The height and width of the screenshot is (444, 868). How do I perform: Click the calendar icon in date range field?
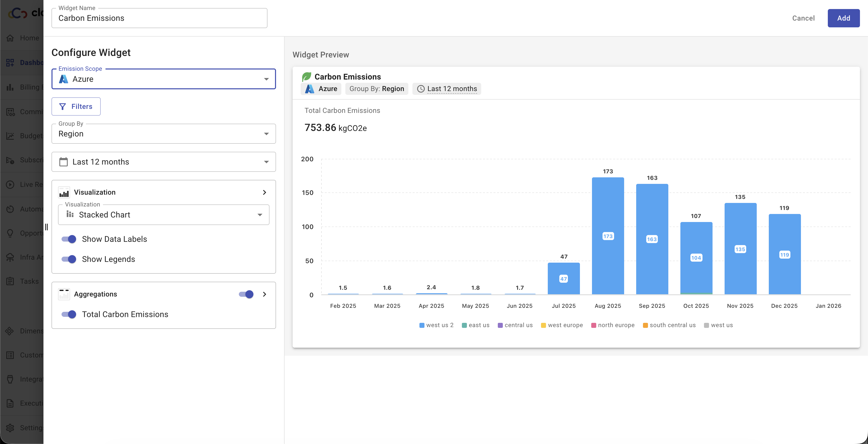[63, 162]
